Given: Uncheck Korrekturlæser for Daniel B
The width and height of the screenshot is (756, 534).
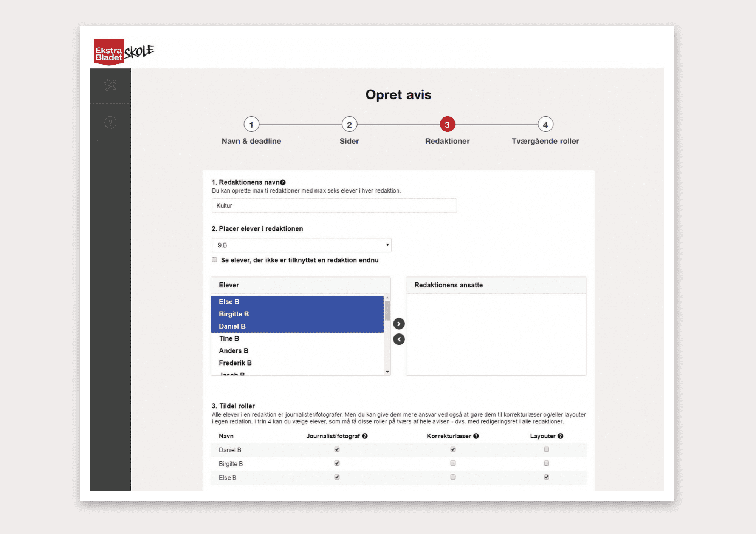Looking at the screenshot, I should [453, 449].
